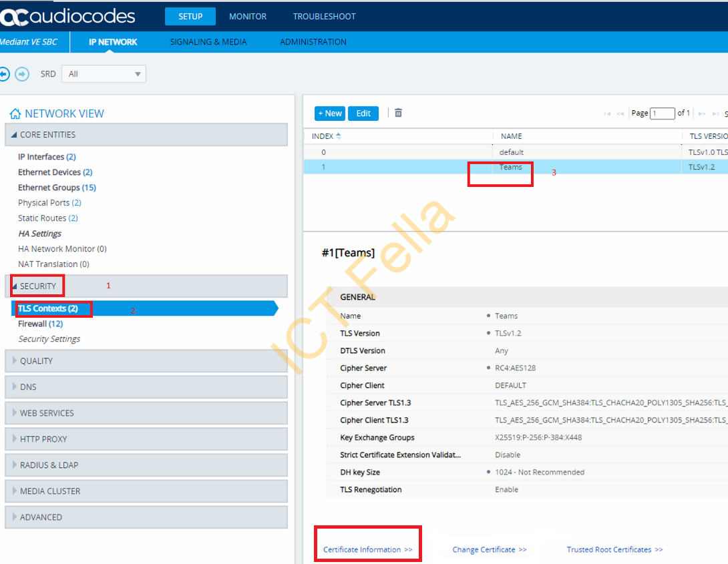Click the first-page pagination icon

tap(607, 113)
